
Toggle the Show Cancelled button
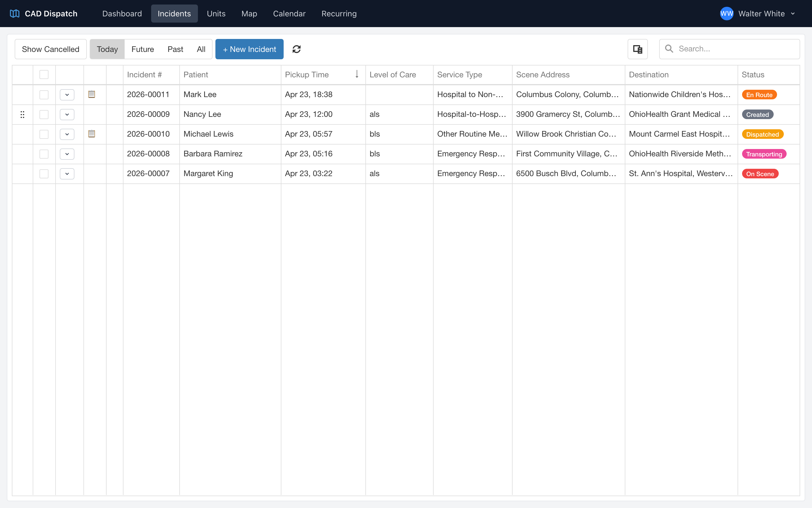(51, 49)
